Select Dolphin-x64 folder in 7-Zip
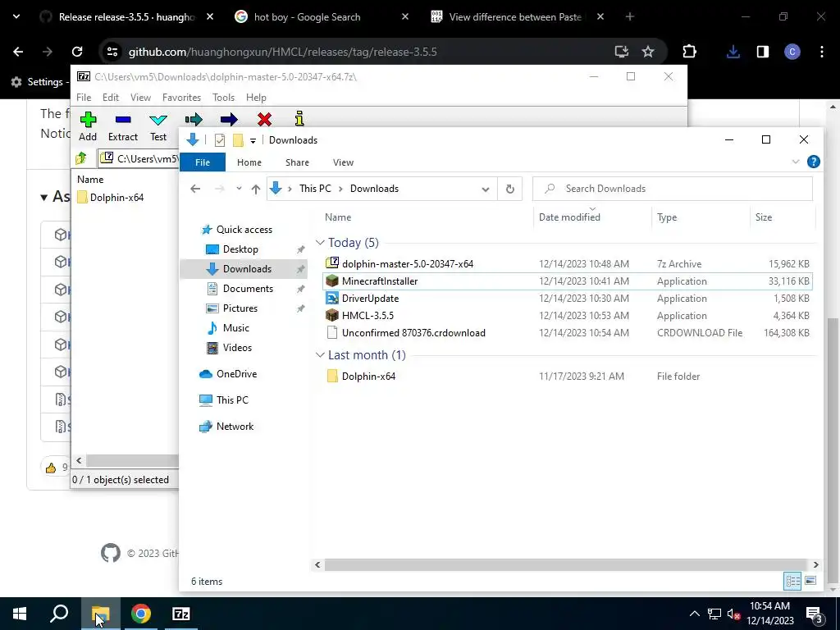840x630 pixels. [111, 197]
